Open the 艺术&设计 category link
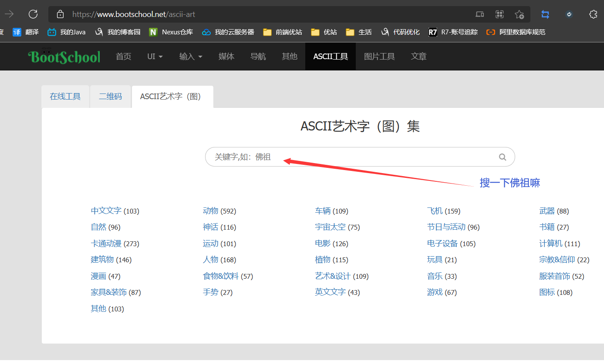This screenshot has height=364, width=604. pos(333,276)
